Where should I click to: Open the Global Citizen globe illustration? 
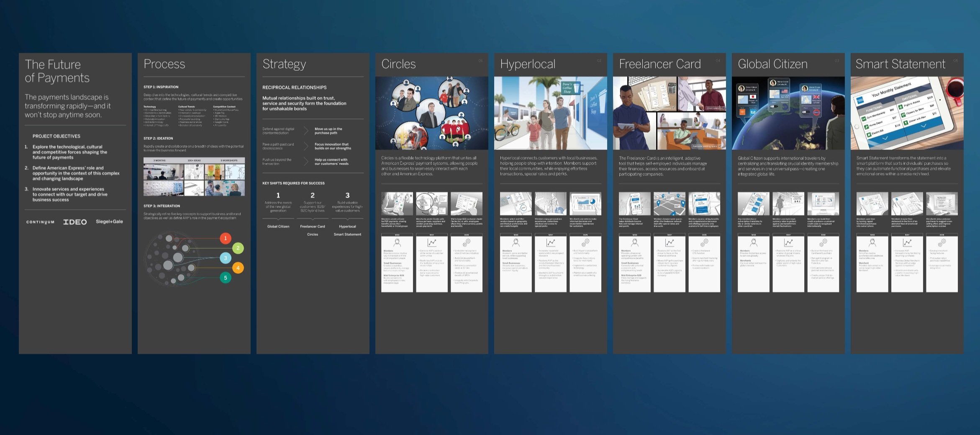(x=788, y=113)
